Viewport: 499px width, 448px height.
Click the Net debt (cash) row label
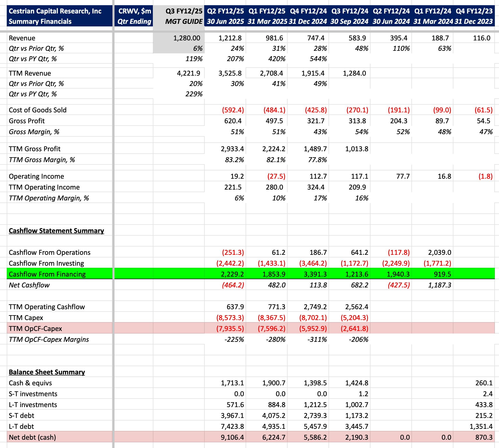(x=32, y=437)
